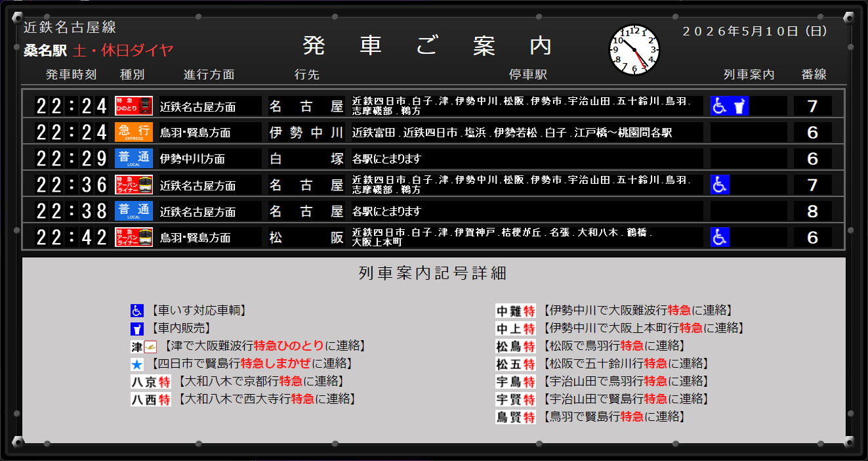Click destination 伊勢中川
The width and height of the screenshot is (868, 461).
coord(306,133)
